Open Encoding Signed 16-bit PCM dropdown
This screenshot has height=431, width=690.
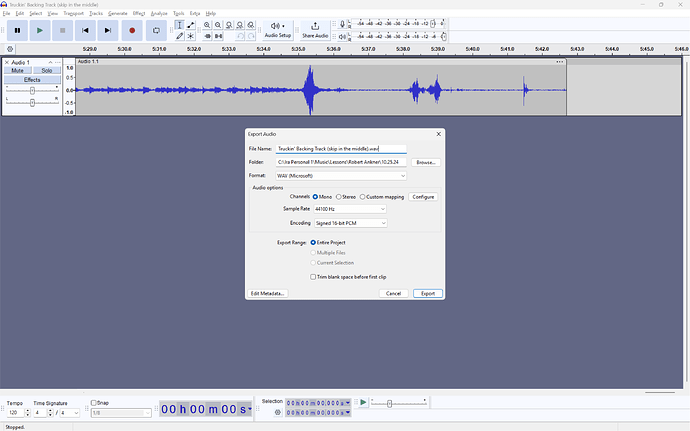(x=351, y=223)
